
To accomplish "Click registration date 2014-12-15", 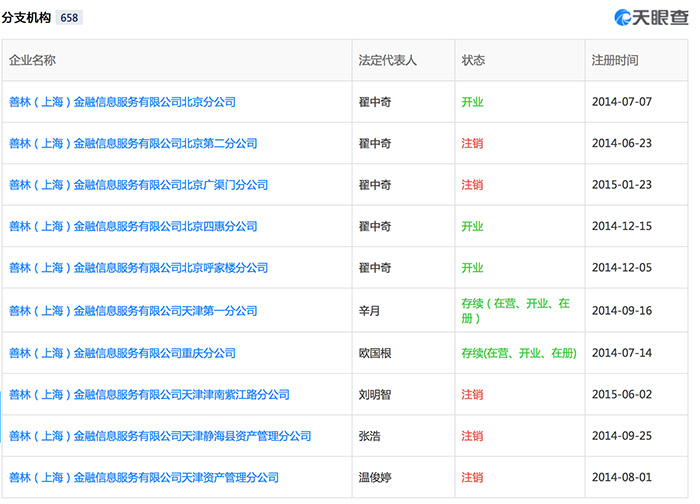I will pos(622,227).
